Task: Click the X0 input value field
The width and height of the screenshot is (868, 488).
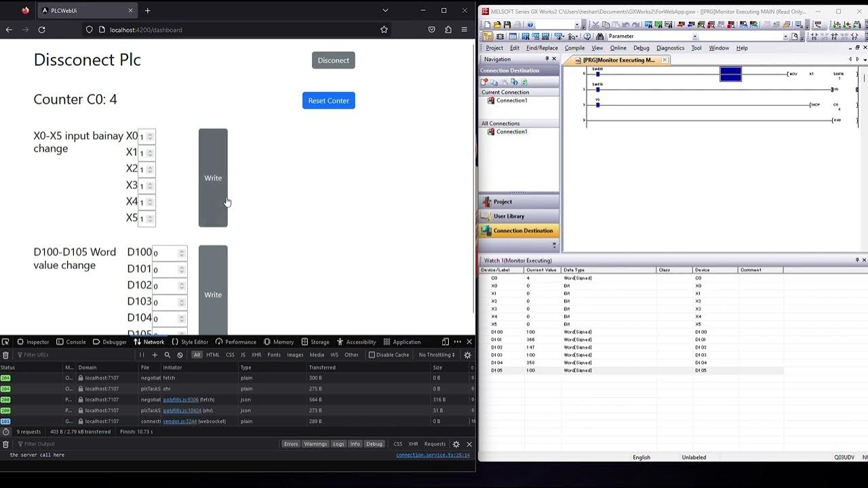Action: (x=146, y=136)
